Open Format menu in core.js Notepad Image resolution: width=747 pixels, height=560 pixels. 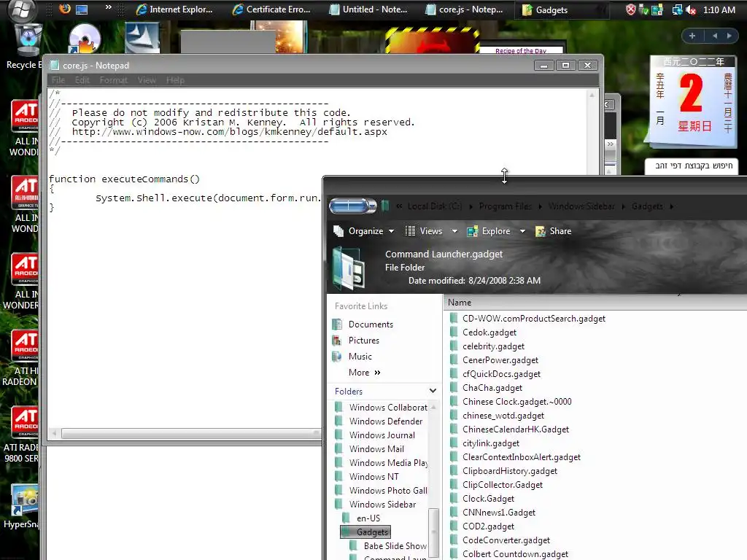pyautogui.click(x=113, y=80)
